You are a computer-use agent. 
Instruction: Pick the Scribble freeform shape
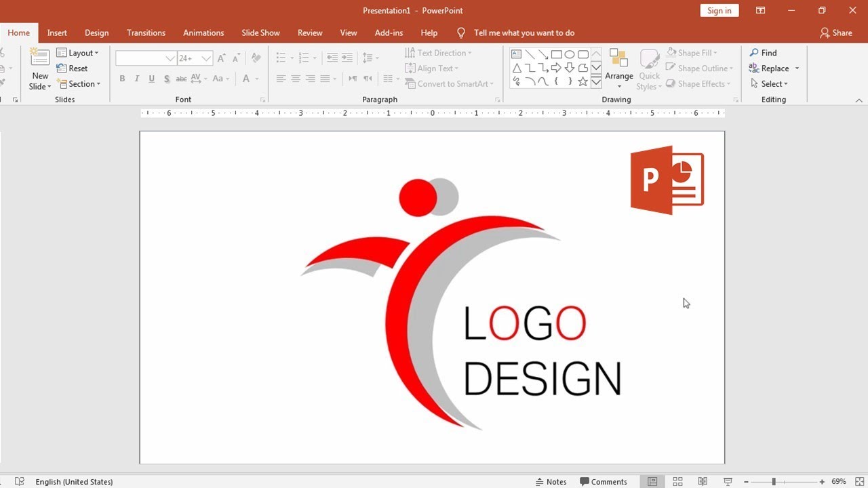pos(516,81)
